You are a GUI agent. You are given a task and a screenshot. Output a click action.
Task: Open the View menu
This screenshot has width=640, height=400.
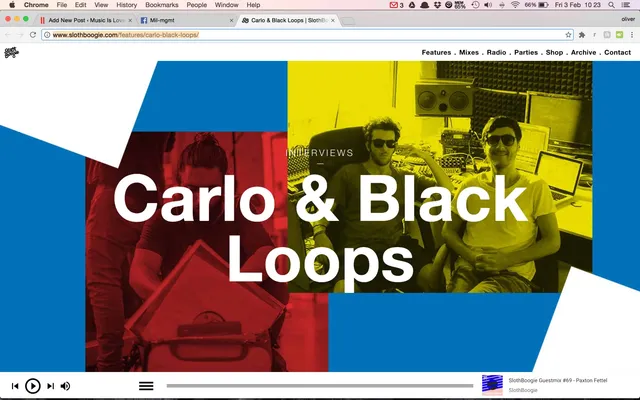click(x=101, y=5)
